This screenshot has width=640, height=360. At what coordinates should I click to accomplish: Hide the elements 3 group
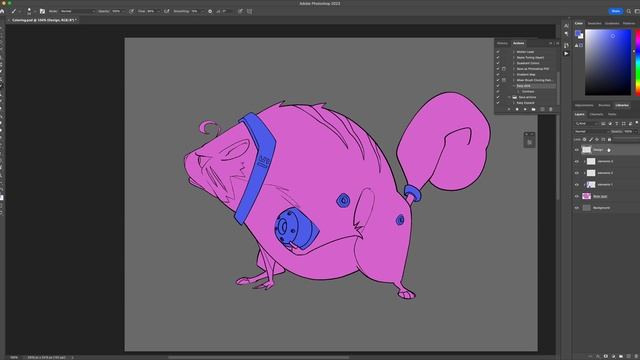click(x=577, y=162)
